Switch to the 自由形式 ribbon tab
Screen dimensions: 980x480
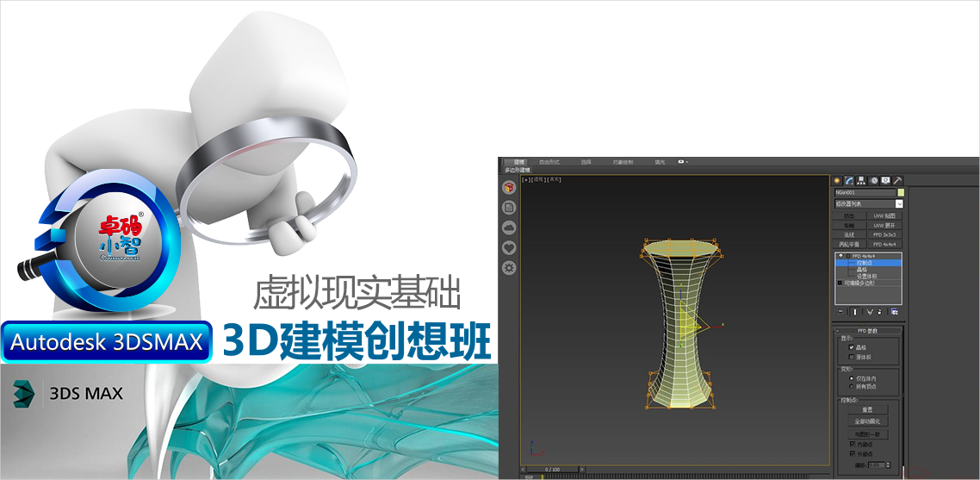coord(549,162)
